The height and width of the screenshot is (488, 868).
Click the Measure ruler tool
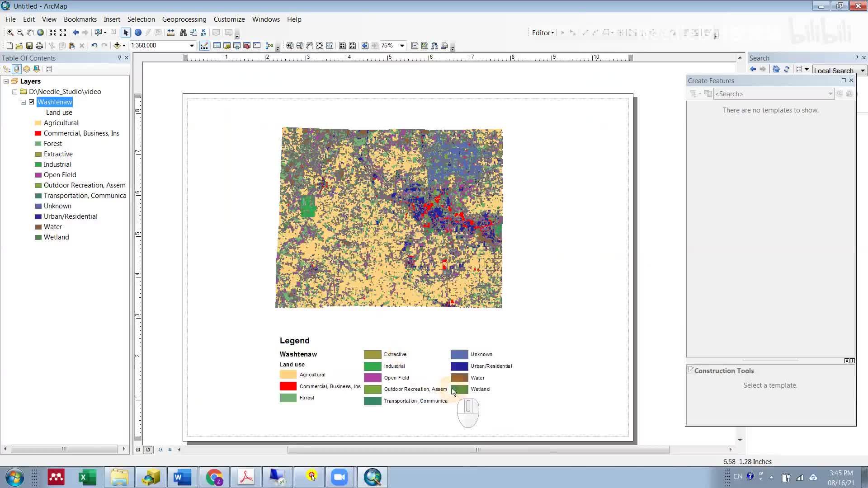point(171,33)
